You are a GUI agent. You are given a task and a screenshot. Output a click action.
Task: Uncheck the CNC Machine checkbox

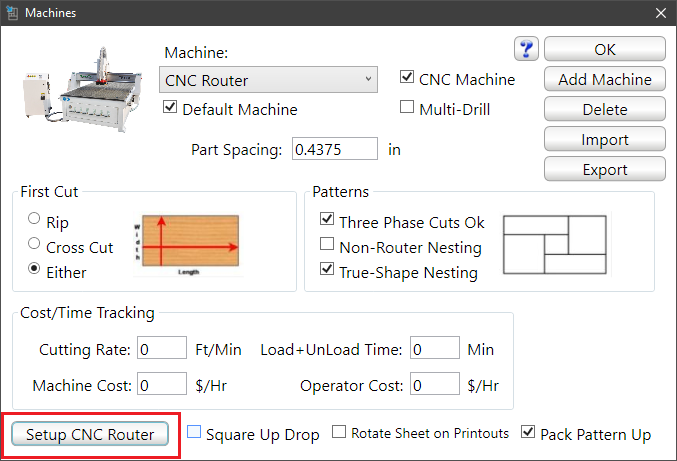407,78
